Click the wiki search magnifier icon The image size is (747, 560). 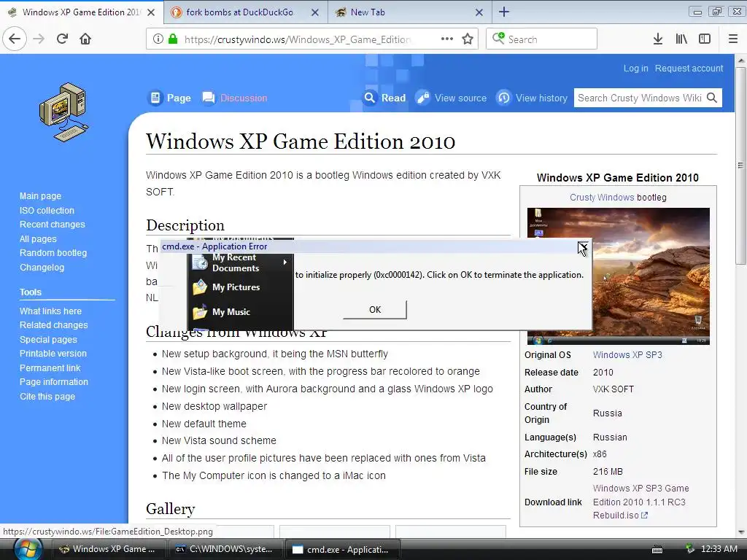pos(712,98)
